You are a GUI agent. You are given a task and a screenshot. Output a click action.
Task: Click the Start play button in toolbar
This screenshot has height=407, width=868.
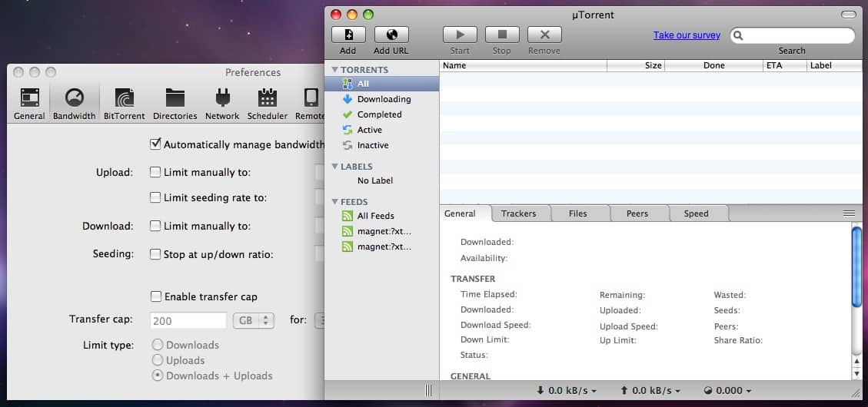click(460, 35)
